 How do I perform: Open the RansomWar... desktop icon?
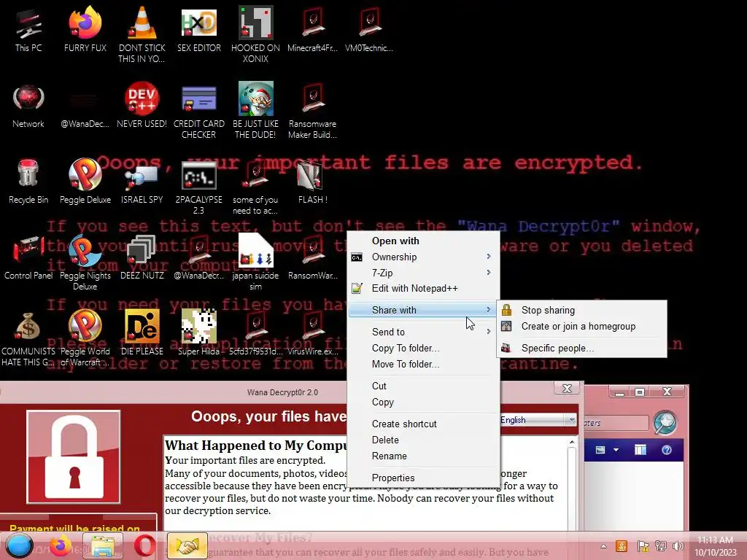(312, 257)
